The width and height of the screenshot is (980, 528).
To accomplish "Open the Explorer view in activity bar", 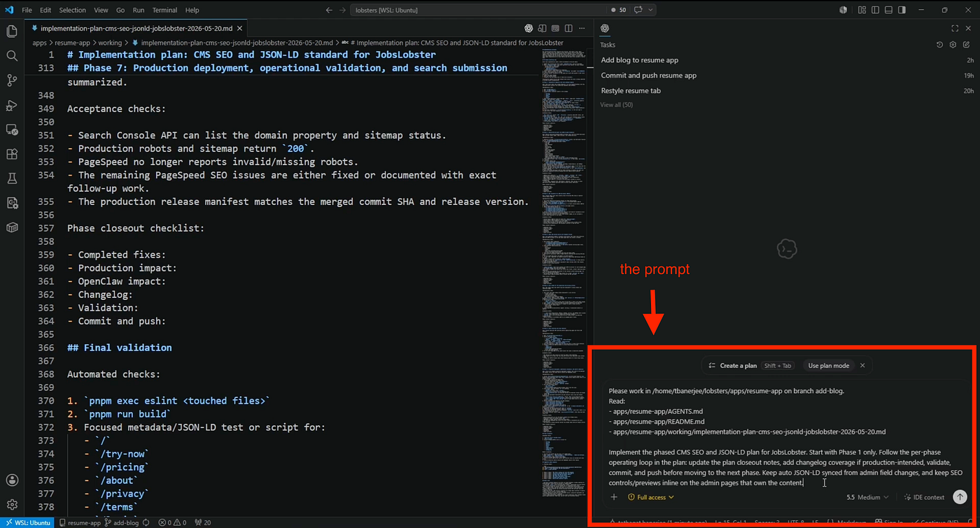I will tap(12, 31).
